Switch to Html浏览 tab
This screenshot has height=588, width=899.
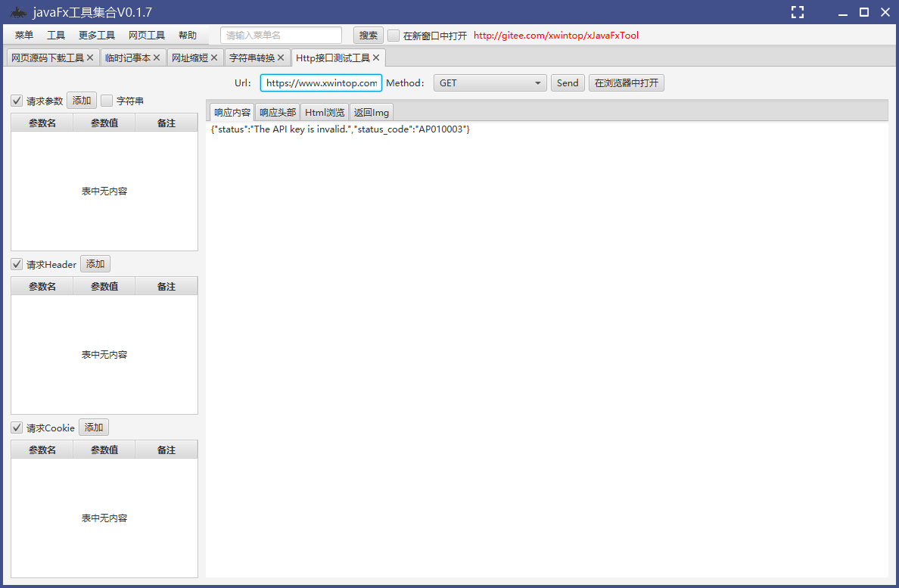pyautogui.click(x=325, y=112)
